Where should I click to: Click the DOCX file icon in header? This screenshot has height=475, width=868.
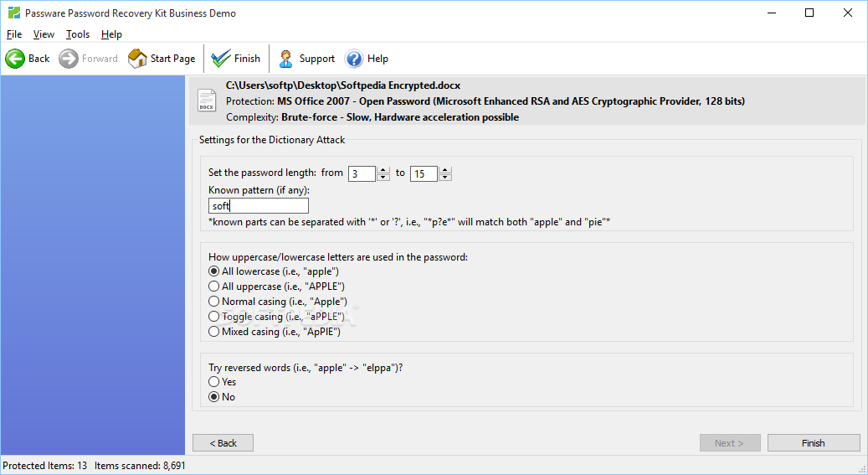click(207, 101)
